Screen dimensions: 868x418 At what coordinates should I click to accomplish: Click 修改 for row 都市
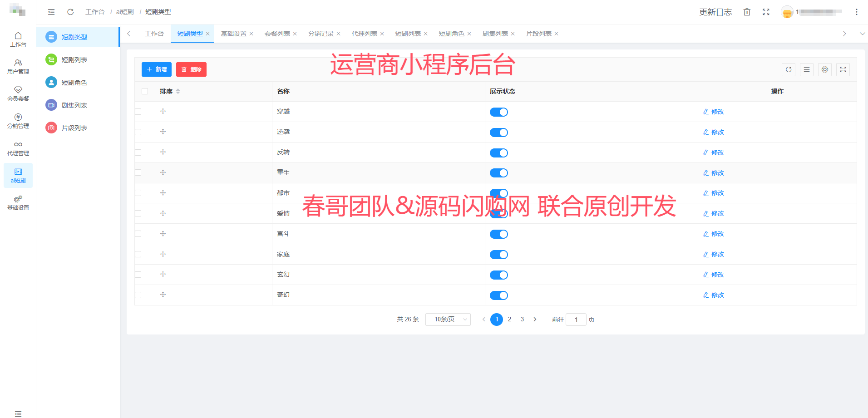714,193
